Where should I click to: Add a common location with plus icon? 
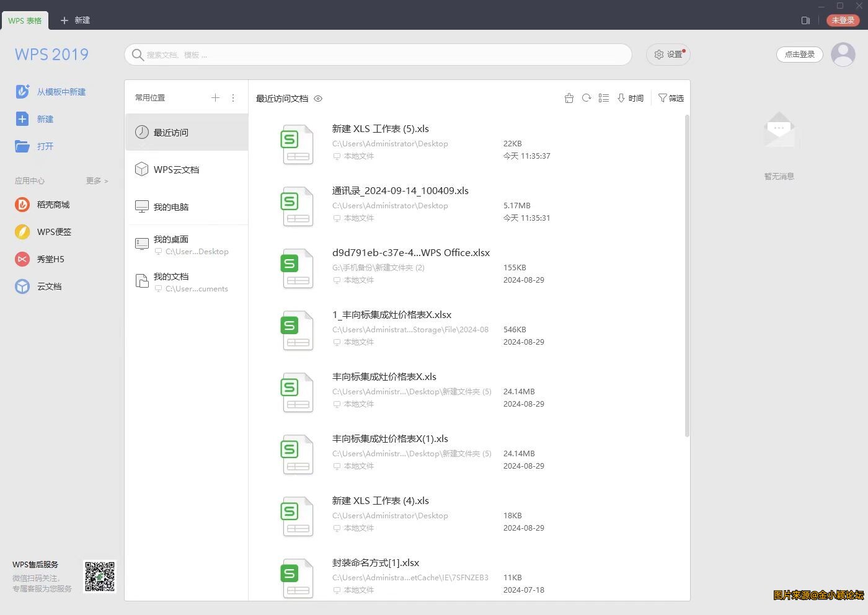point(216,97)
